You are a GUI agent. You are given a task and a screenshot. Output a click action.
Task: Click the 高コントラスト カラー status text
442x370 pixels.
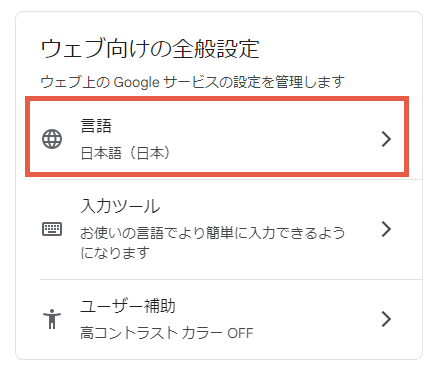point(151,333)
